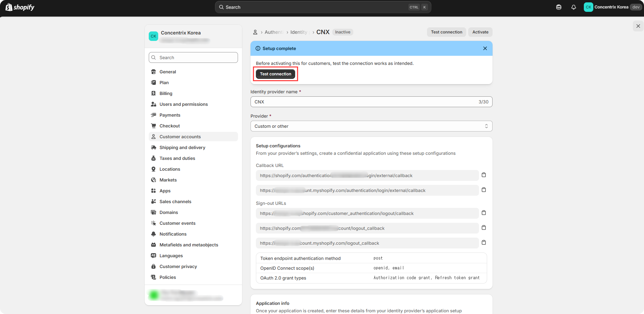Open Apps settings

(x=193, y=191)
